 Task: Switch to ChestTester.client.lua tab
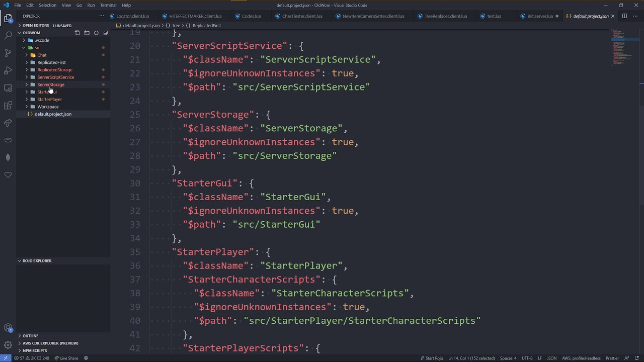[302, 16]
